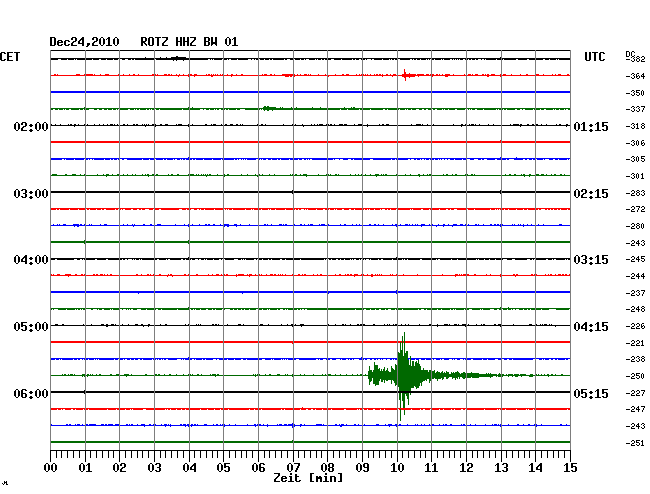Click the green seismic burst near minute 06

269,109
